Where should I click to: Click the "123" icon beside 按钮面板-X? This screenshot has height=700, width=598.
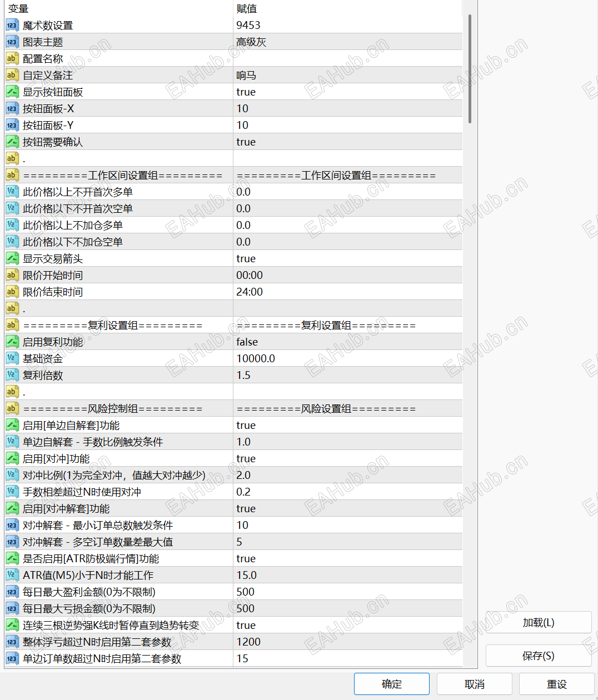(x=12, y=108)
